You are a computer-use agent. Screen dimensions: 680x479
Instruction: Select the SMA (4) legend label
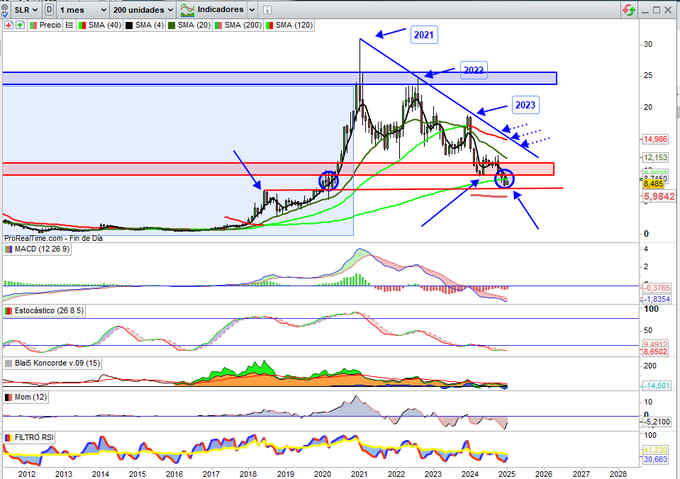tap(149, 25)
